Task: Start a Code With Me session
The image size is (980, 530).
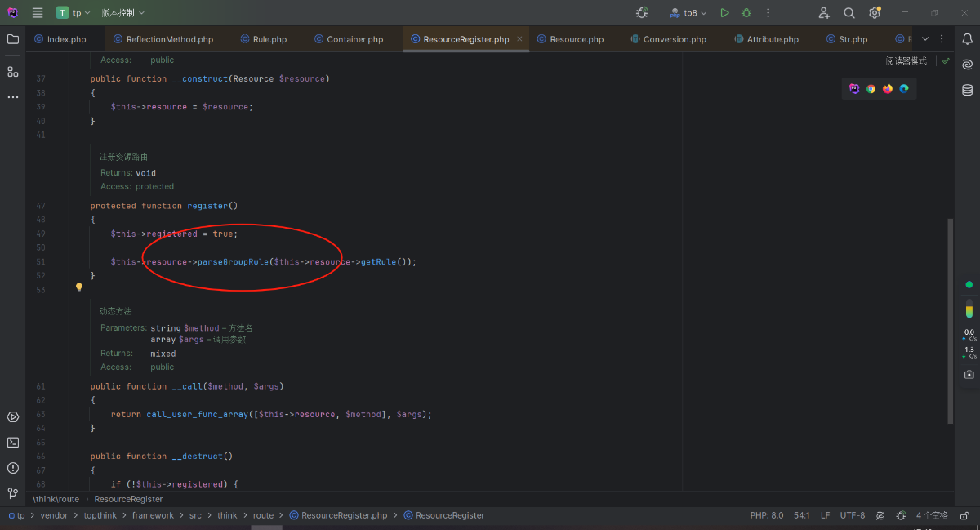Action: (x=824, y=12)
